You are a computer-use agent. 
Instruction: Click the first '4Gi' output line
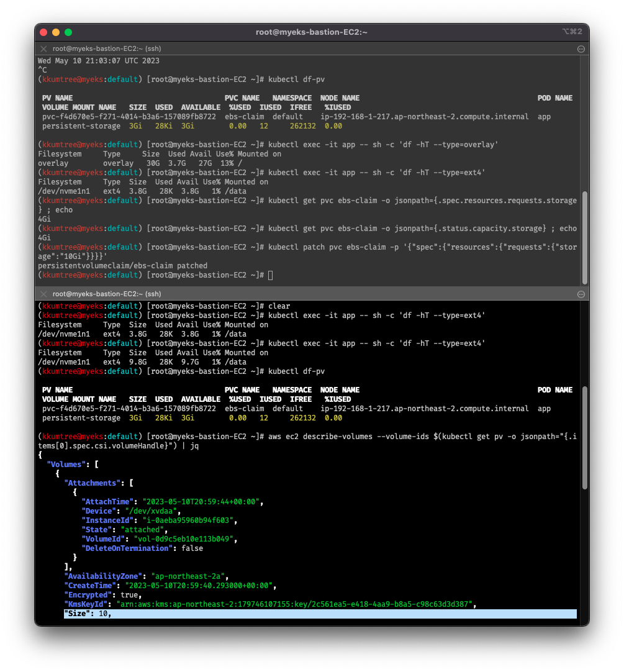point(44,219)
